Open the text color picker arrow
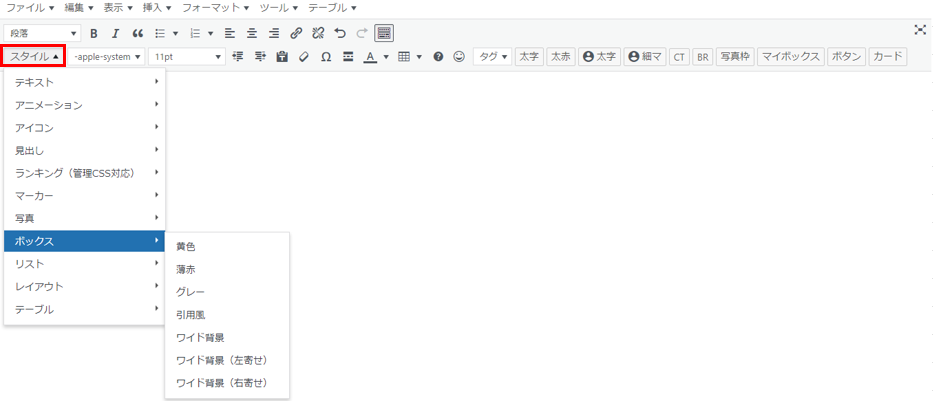 pyautogui.click(x=386, y=57)
